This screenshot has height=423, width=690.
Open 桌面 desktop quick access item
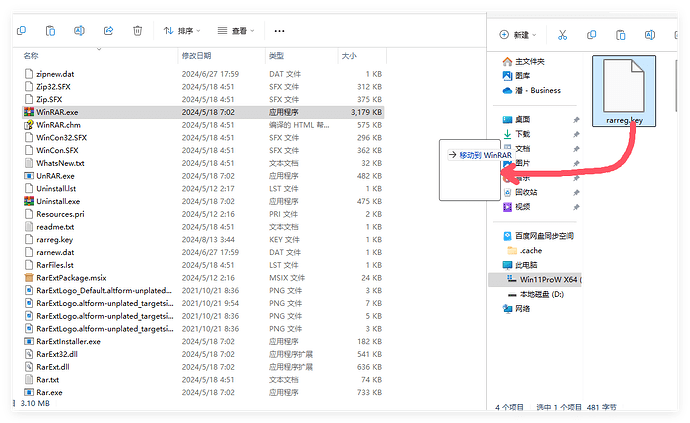(x=516, y=119)
